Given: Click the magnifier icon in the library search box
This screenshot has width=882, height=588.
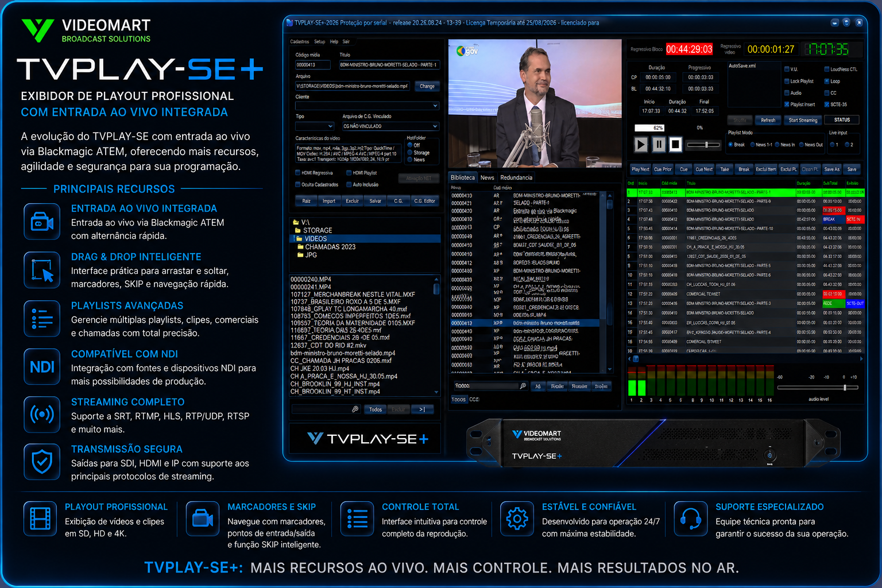Looking at the screenshot, I should coord(523,386).
